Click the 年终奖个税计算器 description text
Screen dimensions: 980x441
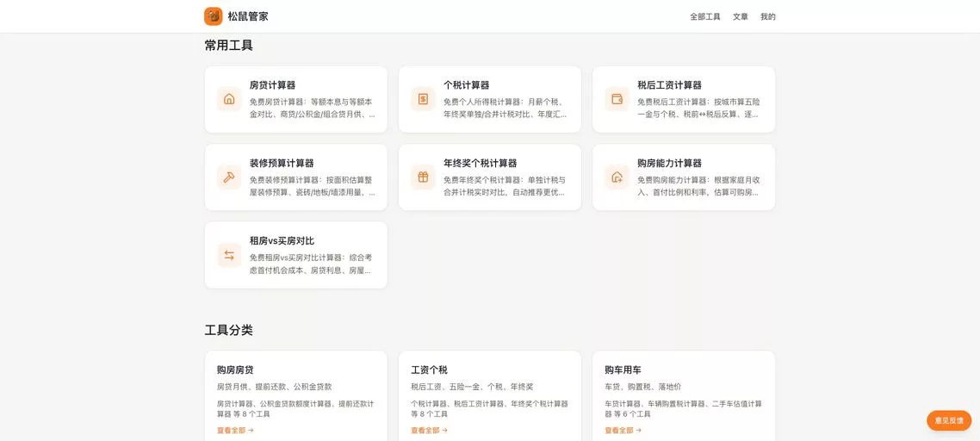[x=506, y=186]
